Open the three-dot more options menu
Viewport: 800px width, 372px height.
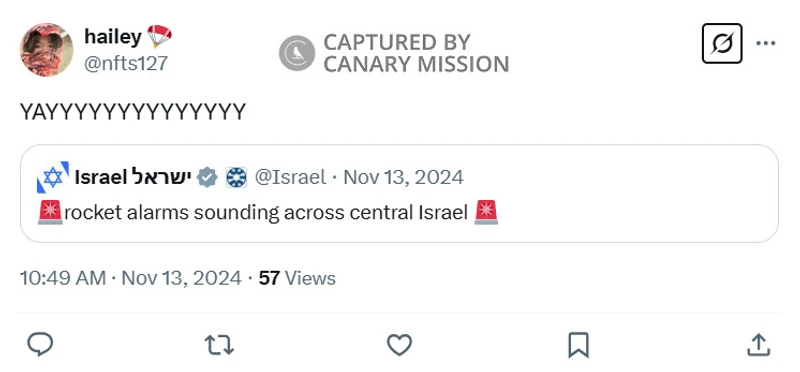[x=766, y=43]
